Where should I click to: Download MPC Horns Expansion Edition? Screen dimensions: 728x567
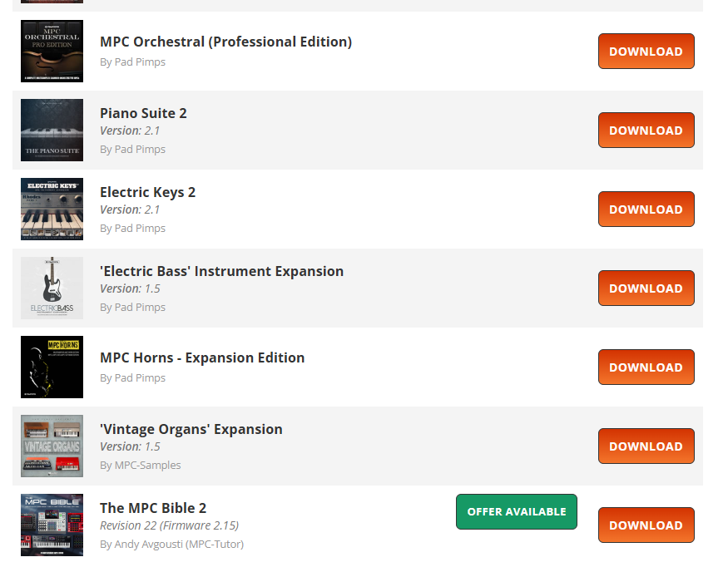coord(646,367)
